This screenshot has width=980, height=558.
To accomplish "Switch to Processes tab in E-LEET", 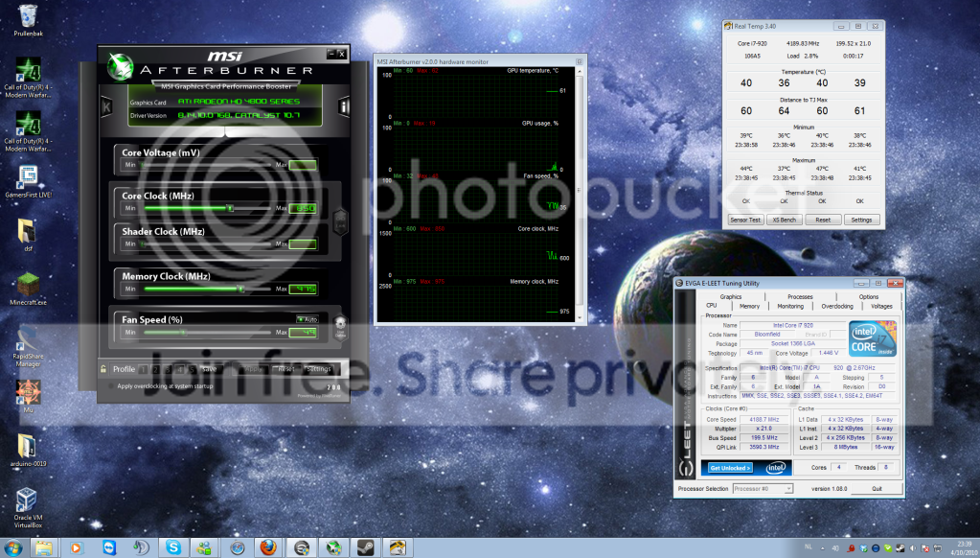I will (x=800, y=296).
